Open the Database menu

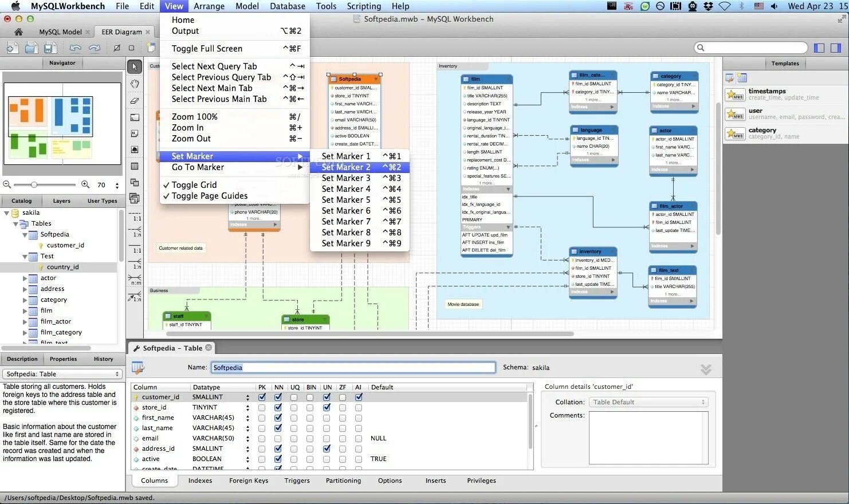(x=288, y=6)
